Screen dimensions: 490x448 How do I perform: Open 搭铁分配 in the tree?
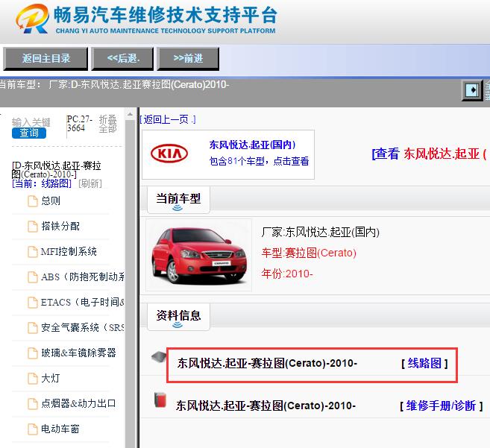[60, 226]
